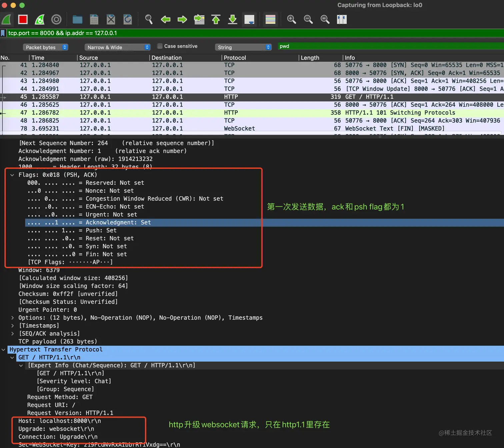Jump to the first packet
Viewport: 504px width, 448px height.
(x=216, y=19)
